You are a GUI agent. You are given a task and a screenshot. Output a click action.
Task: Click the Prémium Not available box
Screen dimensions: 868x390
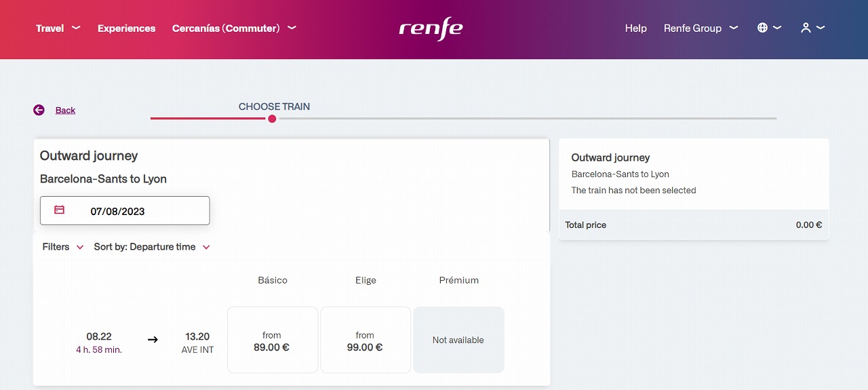pyautogui.click(x=459, y=340)
